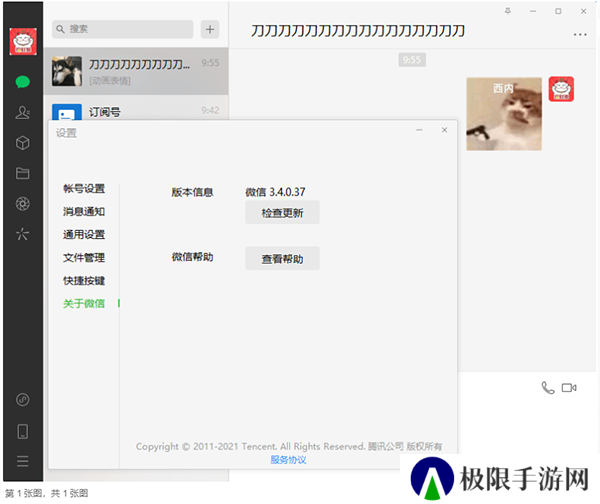
Task: Open the Files folder icon in sidebar
Action: coord(23,173)
